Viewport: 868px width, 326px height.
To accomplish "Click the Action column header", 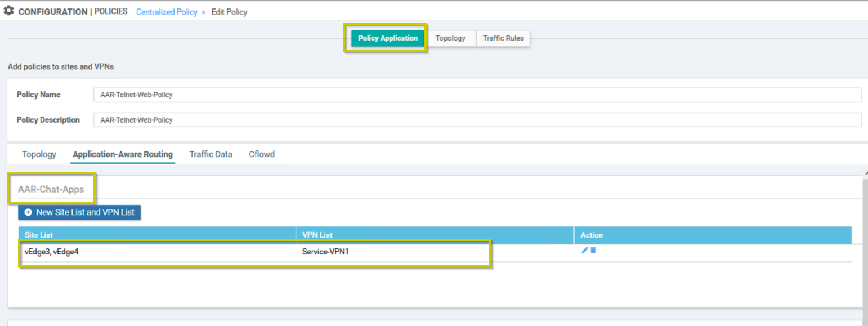I will tap(713, 235).
